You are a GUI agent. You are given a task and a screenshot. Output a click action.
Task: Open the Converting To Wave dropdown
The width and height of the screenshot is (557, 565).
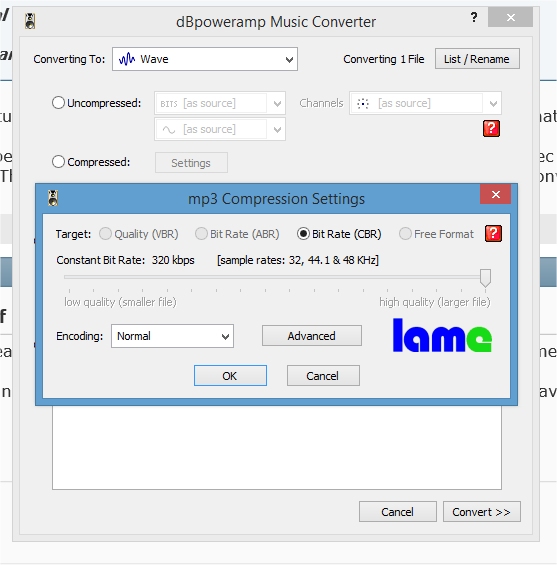pyautogui.click(x=205, y=59)
